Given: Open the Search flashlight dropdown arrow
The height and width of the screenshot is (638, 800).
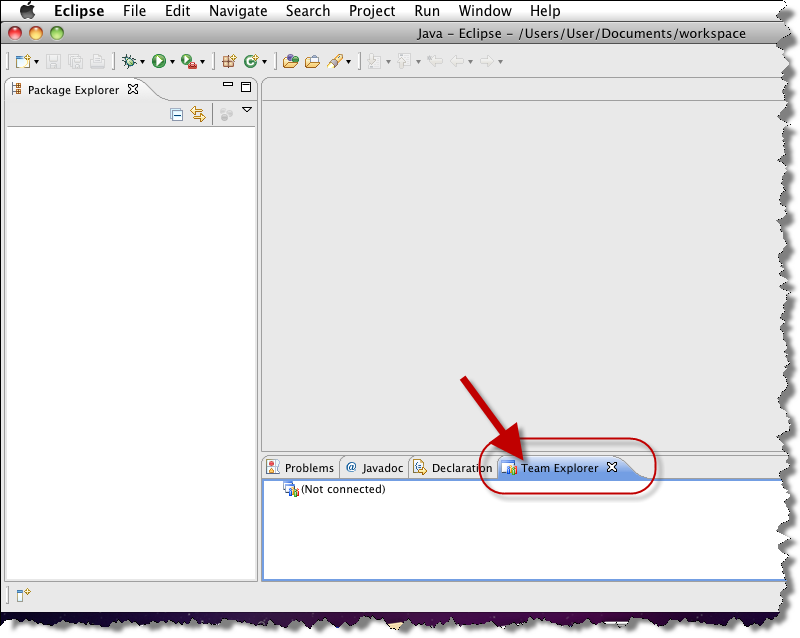Looking at the screenshot, I should (348, 62).
